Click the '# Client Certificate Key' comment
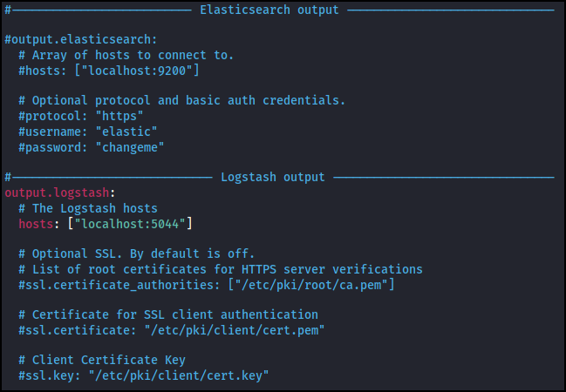The height and width of the screenshot is (392, 566). click(102, 360)
